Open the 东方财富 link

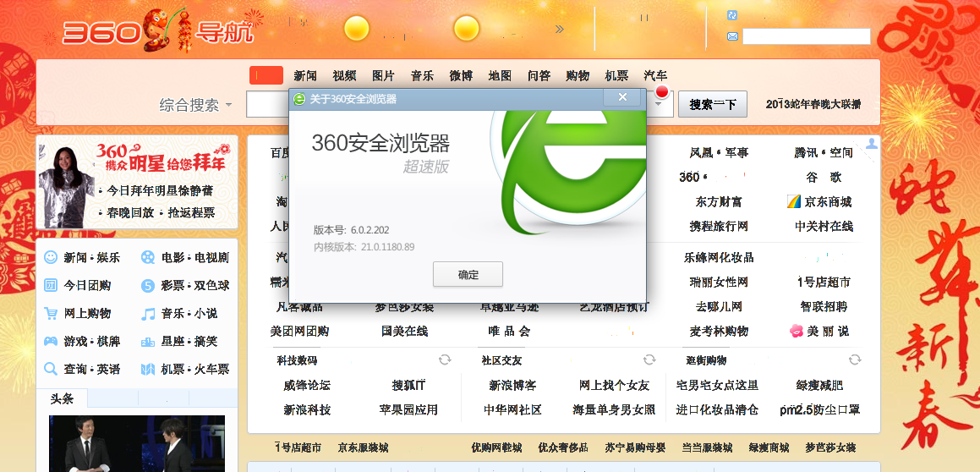719,202
